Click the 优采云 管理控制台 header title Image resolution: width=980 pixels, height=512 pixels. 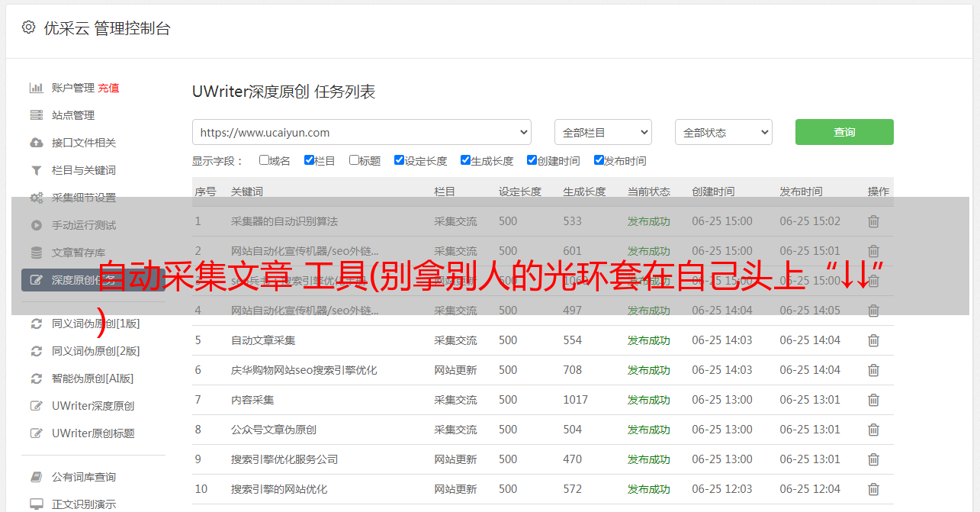[107, 28]
